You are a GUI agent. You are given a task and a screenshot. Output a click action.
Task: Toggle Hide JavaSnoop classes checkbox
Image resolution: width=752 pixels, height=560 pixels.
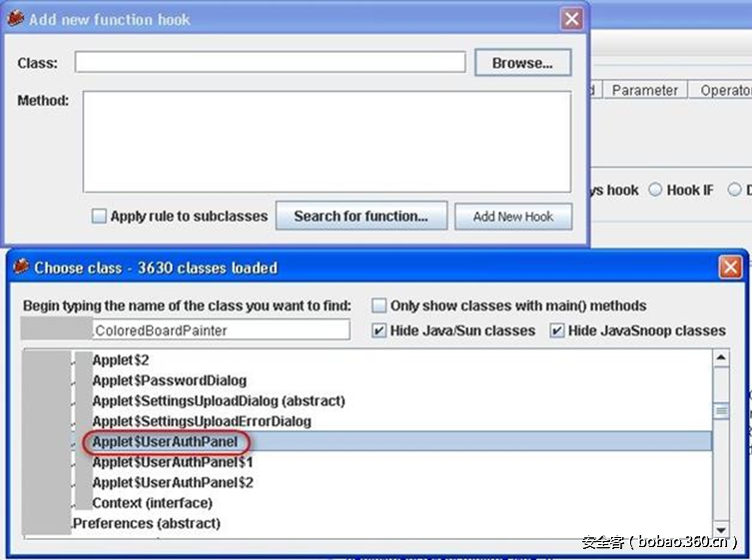pos(557,330)
